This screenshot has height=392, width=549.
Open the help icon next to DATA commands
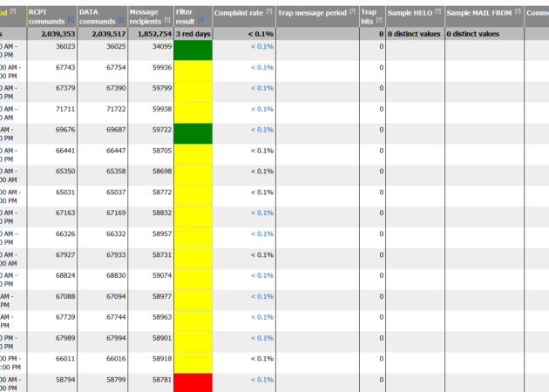tap(121, 20)
